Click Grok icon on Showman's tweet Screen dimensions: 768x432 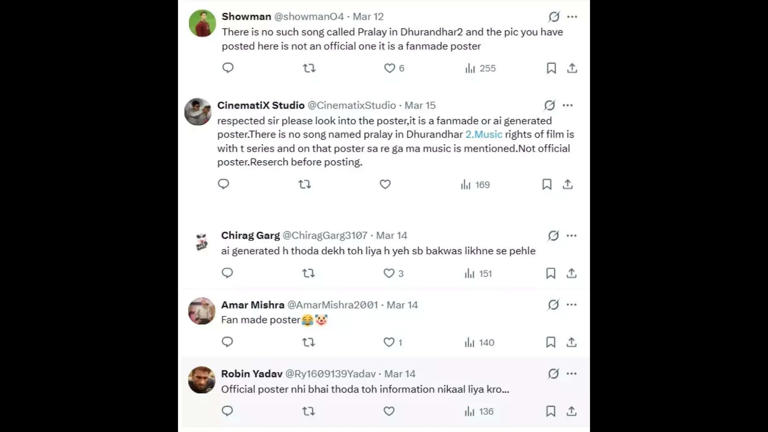point(554,17)
